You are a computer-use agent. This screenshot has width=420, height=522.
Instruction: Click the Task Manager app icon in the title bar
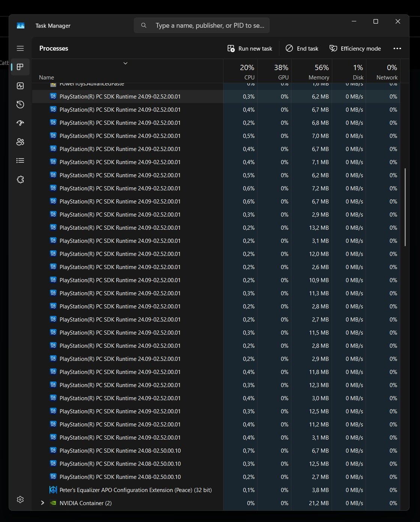(x=21, y=25)
